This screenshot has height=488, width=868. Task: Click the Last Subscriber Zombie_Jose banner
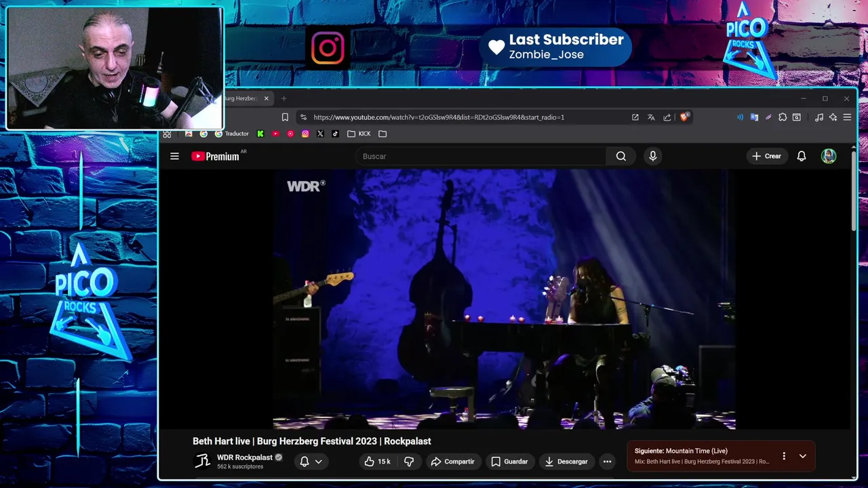pos(556,47)
